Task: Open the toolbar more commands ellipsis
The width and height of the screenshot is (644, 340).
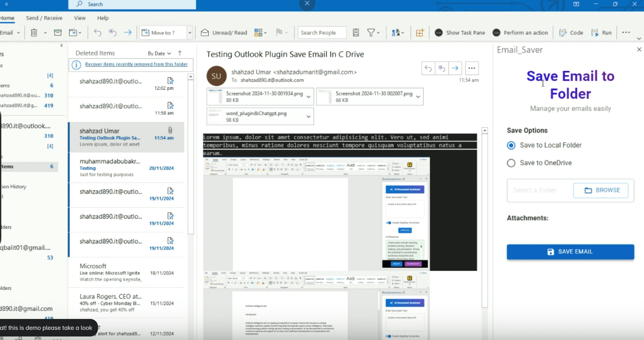Action: [x=626, y=32]
